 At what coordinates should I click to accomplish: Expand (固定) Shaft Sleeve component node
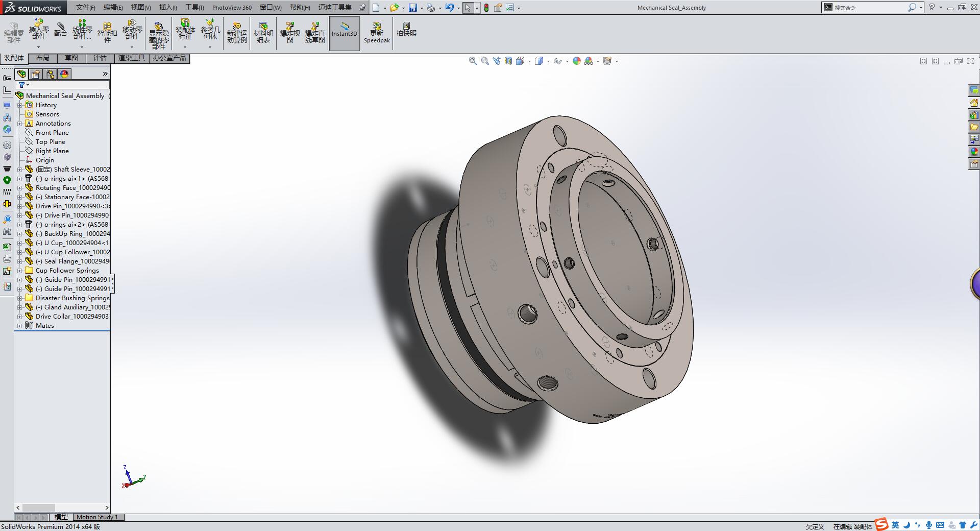(20, 170)
